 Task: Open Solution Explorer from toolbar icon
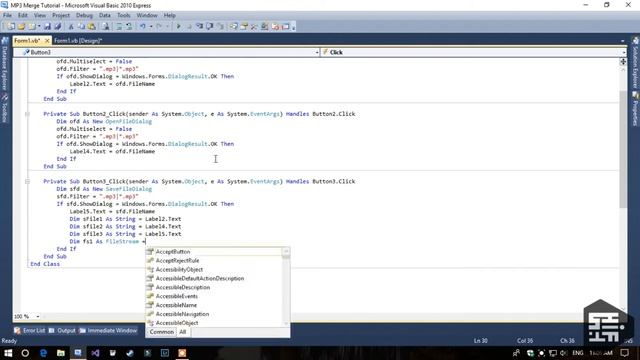click(233, 27)
